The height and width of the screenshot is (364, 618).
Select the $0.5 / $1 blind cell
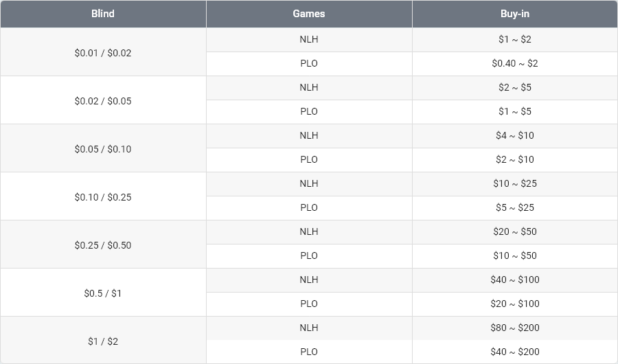(x=103, y=292)
